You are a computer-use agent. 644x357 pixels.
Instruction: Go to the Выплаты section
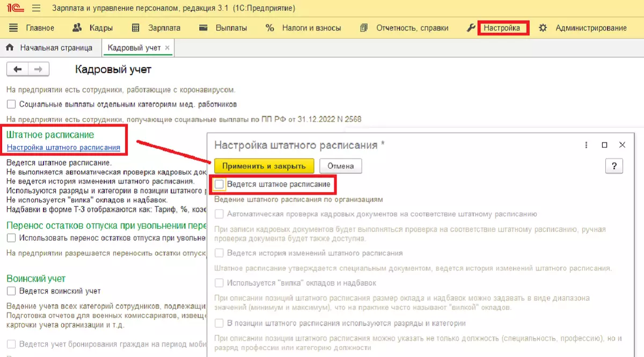tap(223, 28)
